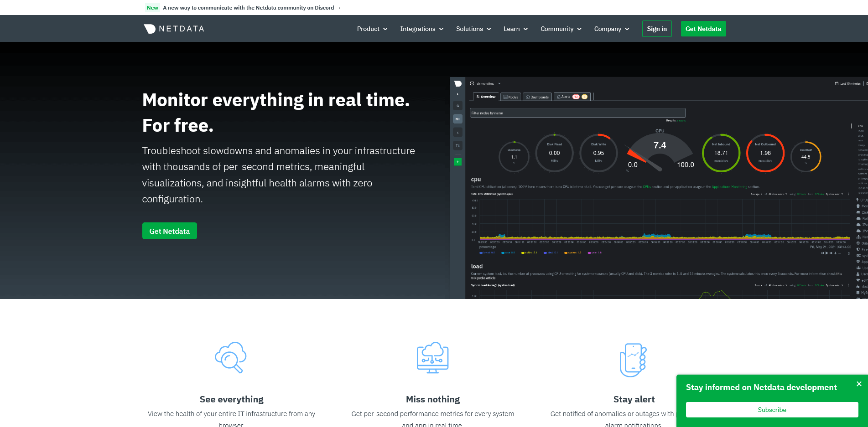Select the C space in the dashboard sidebar
868x427 pixels.
[457, 132]
